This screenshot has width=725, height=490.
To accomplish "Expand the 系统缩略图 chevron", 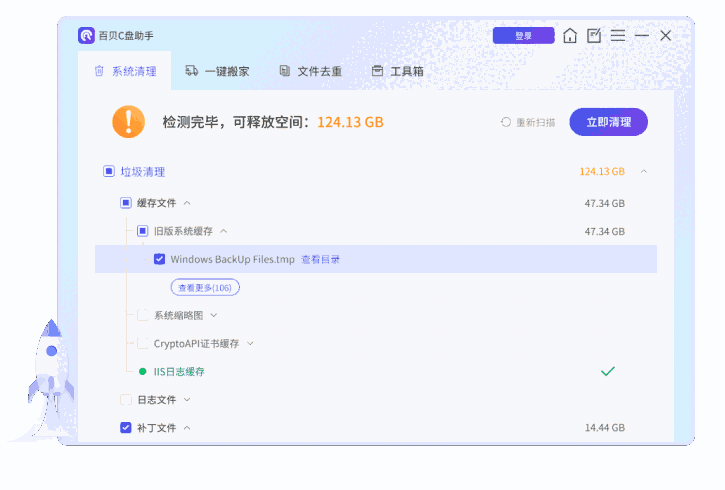I will 214,315.
